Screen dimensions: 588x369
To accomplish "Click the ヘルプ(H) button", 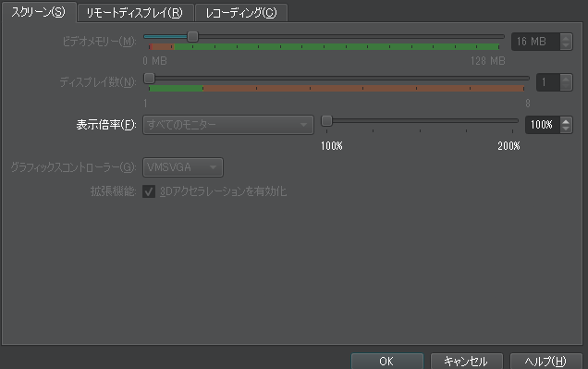I will tap(545, 361).
